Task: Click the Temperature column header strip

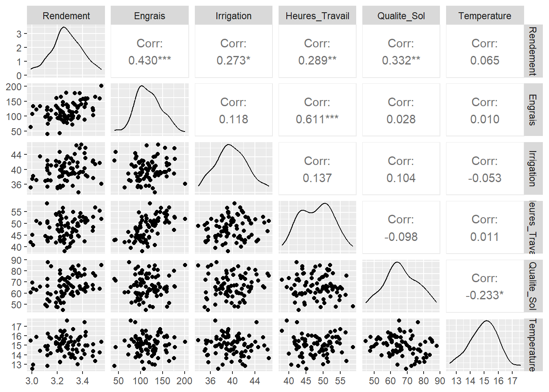Action: click(x=485, y=16)
